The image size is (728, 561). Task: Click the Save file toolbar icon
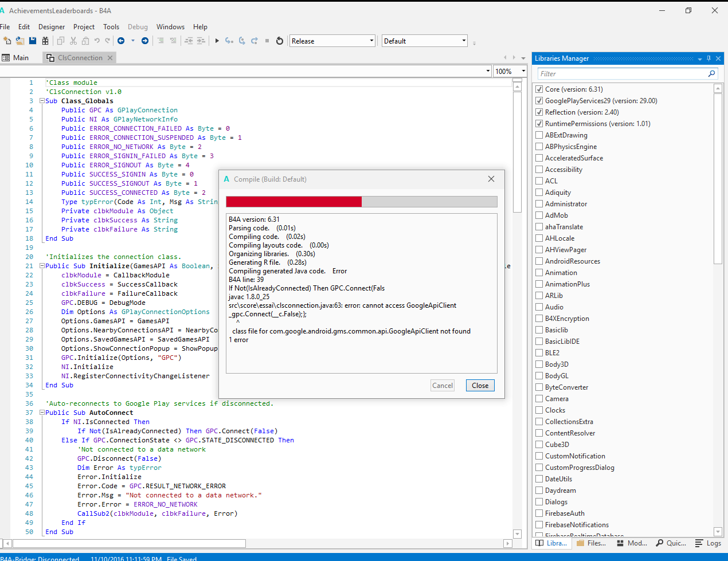(x=32, y=41)
